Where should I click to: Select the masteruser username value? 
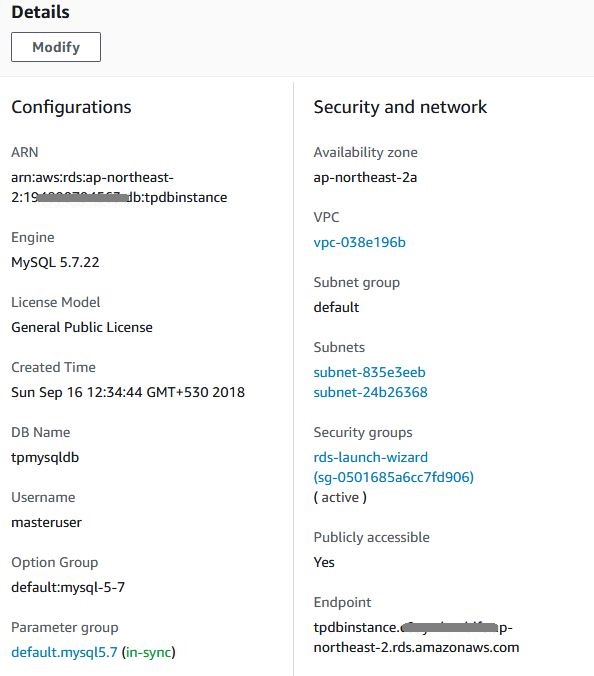pos(47,523)
